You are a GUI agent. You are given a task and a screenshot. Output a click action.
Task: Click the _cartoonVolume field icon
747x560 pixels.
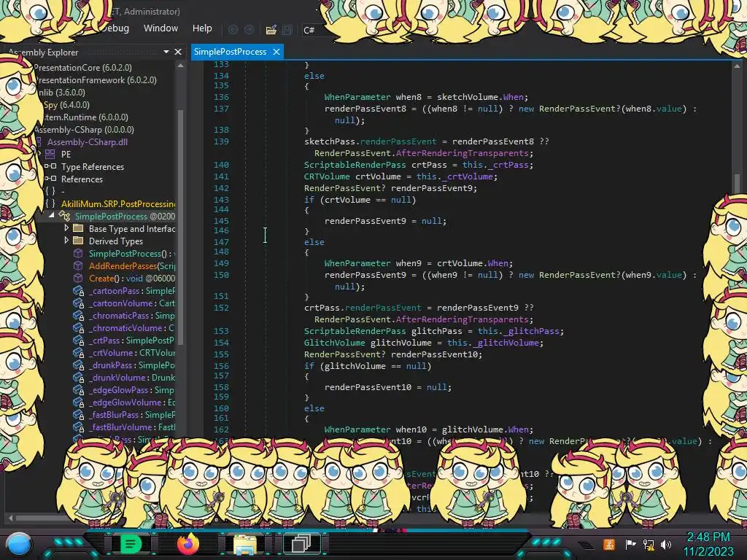pyautogui.click(x=78, y=303)
